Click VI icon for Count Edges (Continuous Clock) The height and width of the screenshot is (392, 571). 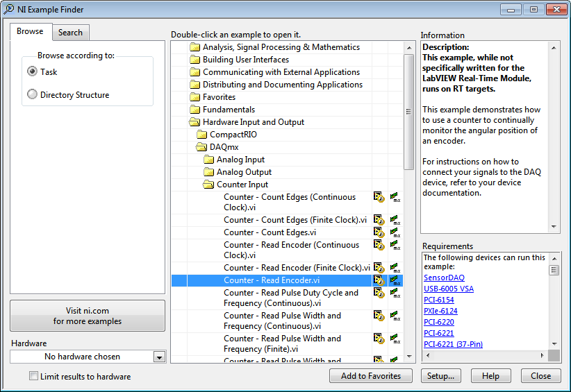(379, 197)
